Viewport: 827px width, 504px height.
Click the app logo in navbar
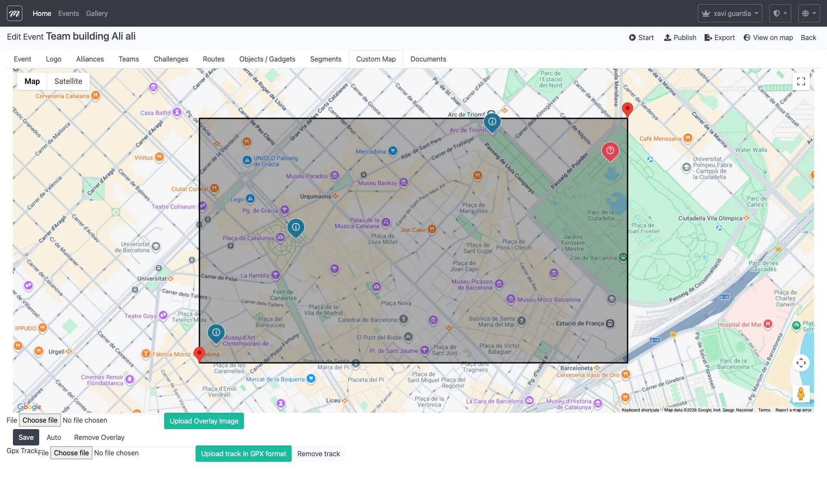coord(14,13)
